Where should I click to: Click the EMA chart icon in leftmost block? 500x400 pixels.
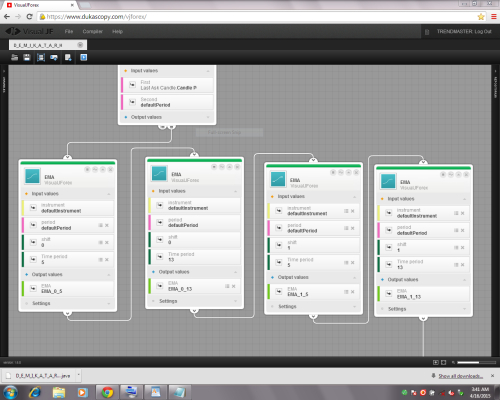[x=32, y=176]
